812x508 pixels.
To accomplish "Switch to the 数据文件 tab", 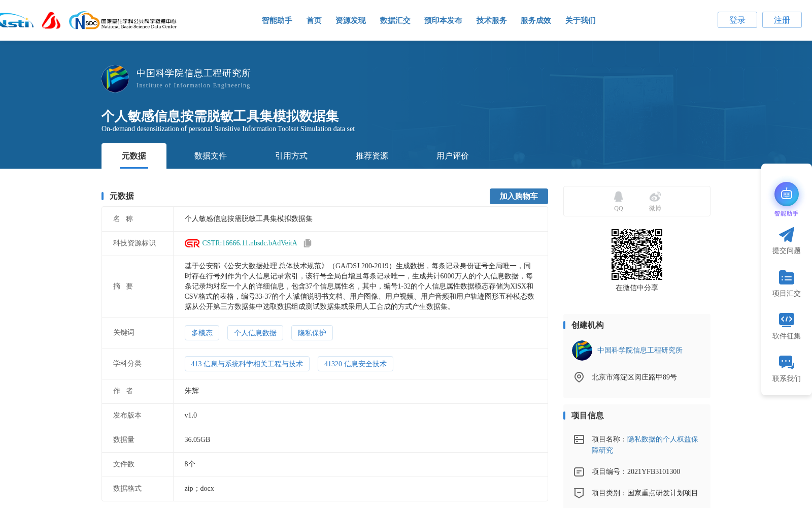I will (211, 156).
